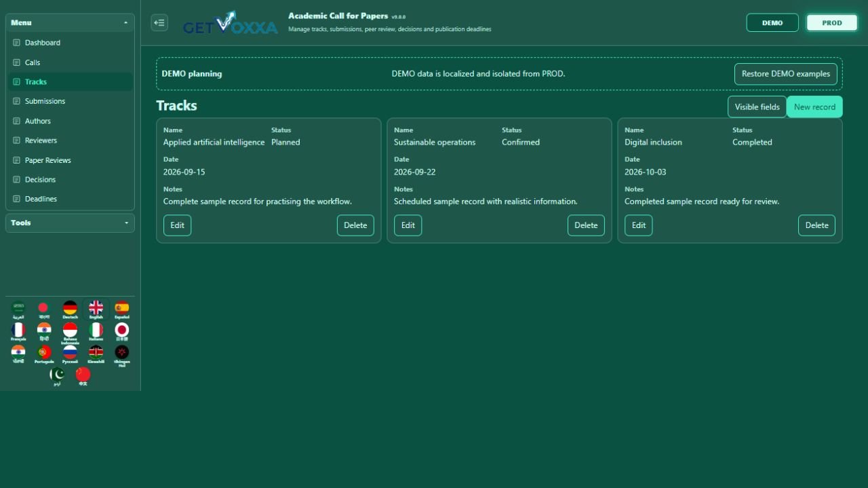Click Restore DEMO examples

786,74
